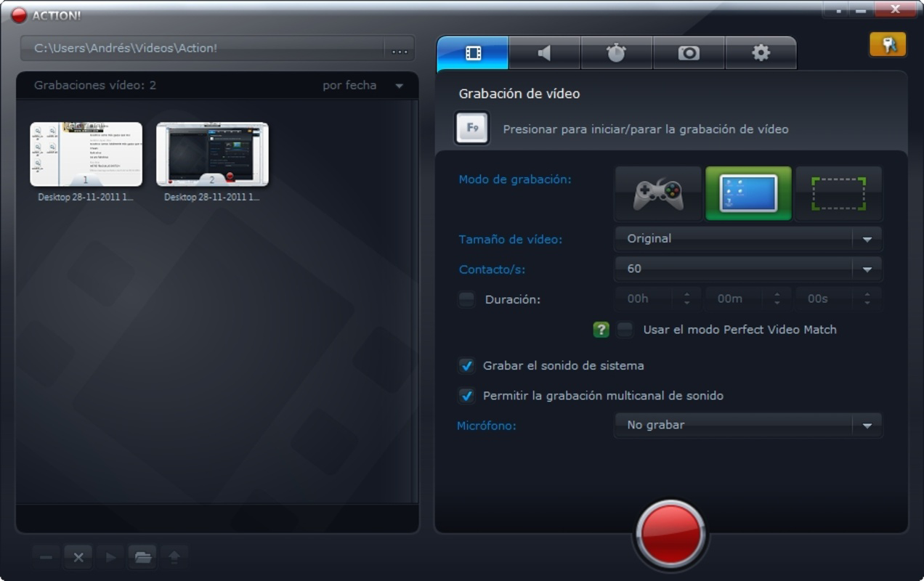The image size is (924, 581).
Task: Enable the Duración checkbox
Action: pyautogui.click(x=466, y=299)
